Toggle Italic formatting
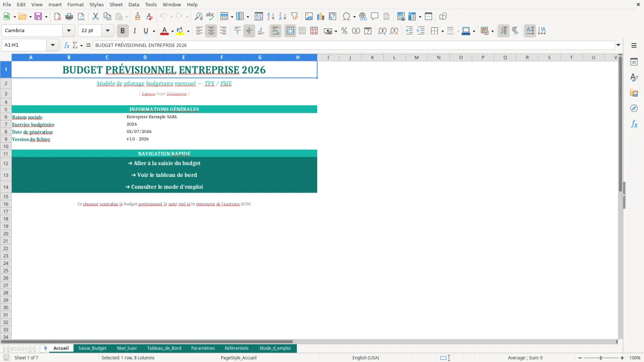Image resolution: width=644 pixels, height=362 pixels. click(135, 31)
